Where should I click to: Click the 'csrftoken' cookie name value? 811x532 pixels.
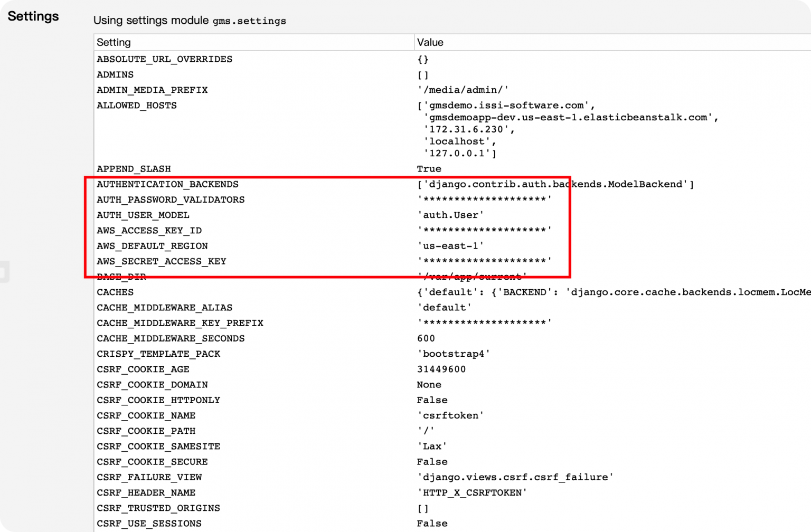pos(450,416)
